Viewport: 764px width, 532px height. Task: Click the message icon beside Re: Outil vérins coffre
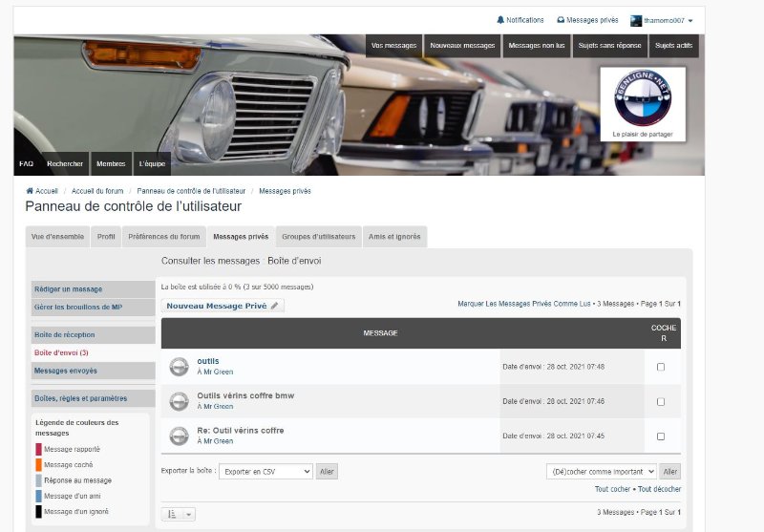(179, 436)
